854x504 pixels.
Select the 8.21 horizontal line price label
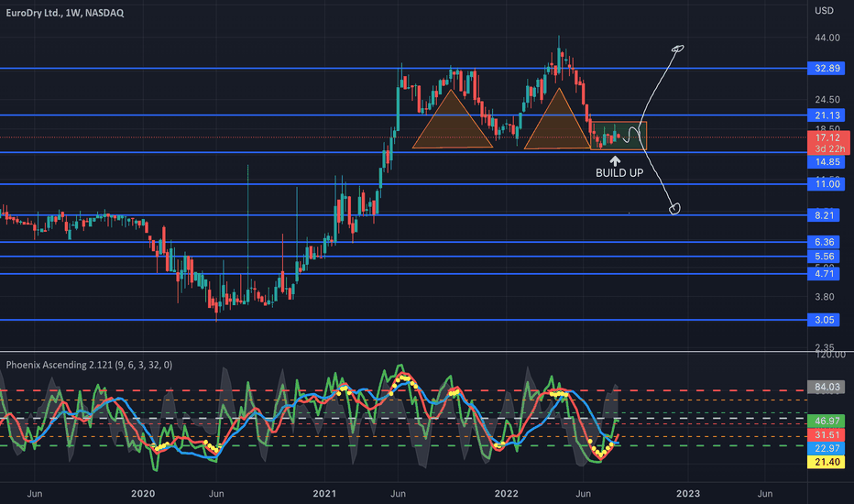824,215
